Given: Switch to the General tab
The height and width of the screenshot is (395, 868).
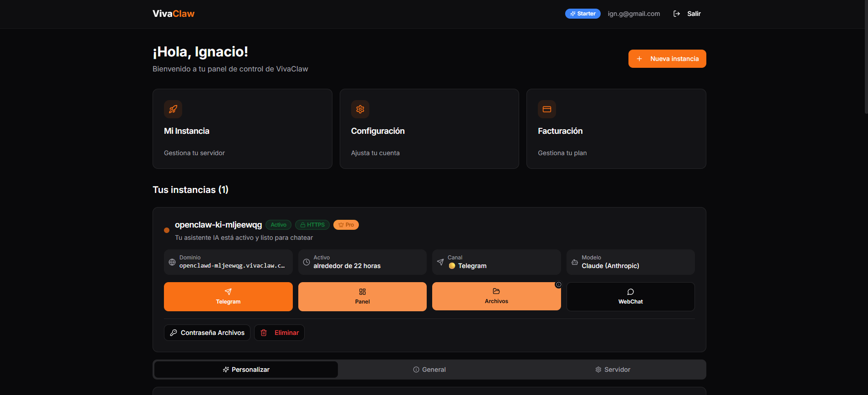Looking at the screenshot, I should (x=429, y=370).
